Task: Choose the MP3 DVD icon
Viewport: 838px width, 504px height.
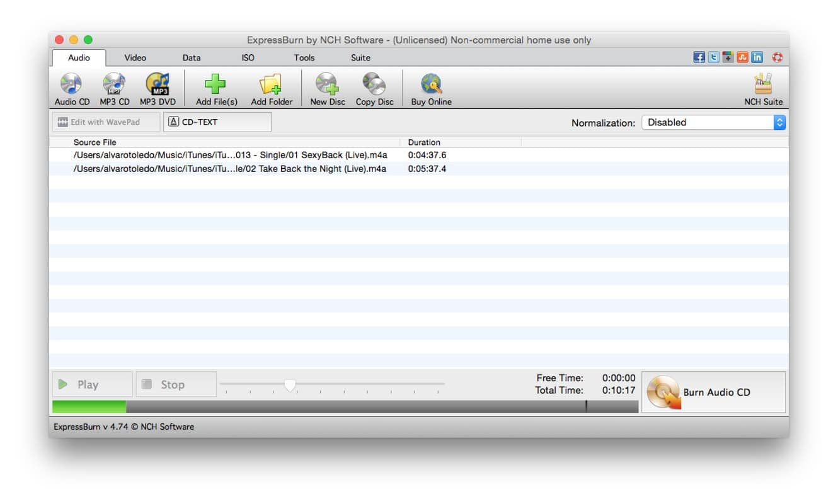Action: [x=157, y=88]
